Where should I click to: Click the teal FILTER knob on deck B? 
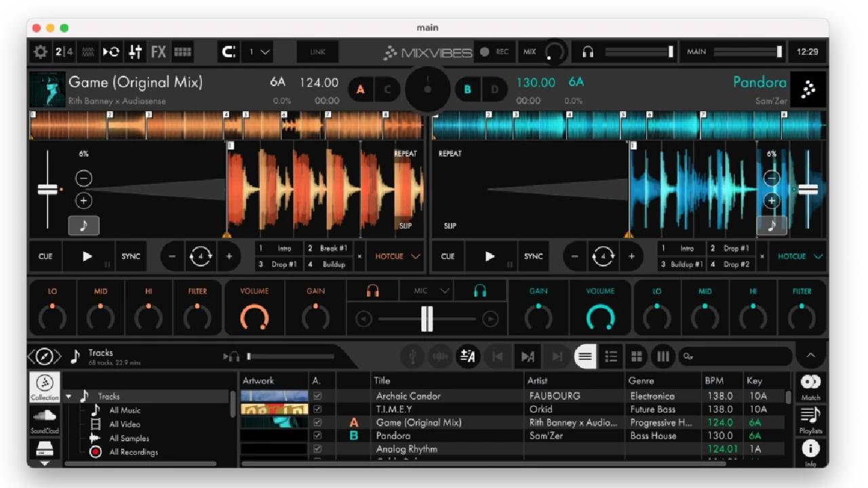click(x=802, y=317)
